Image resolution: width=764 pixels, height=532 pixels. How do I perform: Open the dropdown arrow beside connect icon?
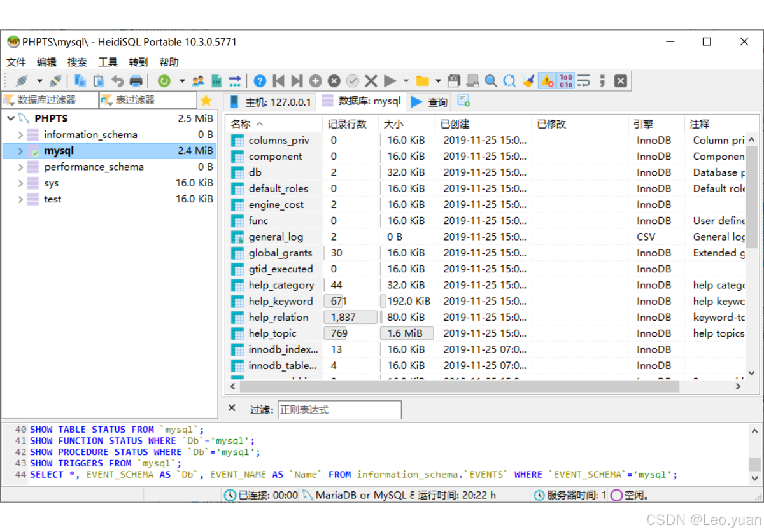pos(39,81)
